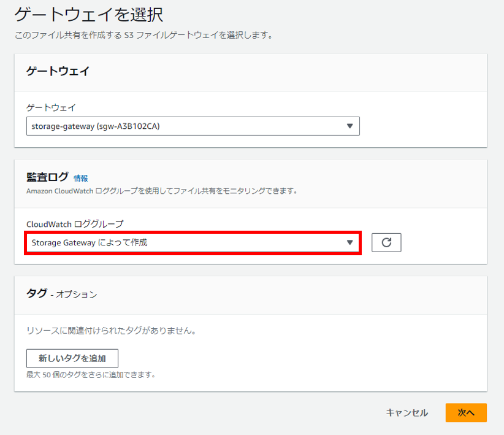Screen dimensions: 504x435
Task: Proceed with the 次へ button
Action: click(466, 412)
